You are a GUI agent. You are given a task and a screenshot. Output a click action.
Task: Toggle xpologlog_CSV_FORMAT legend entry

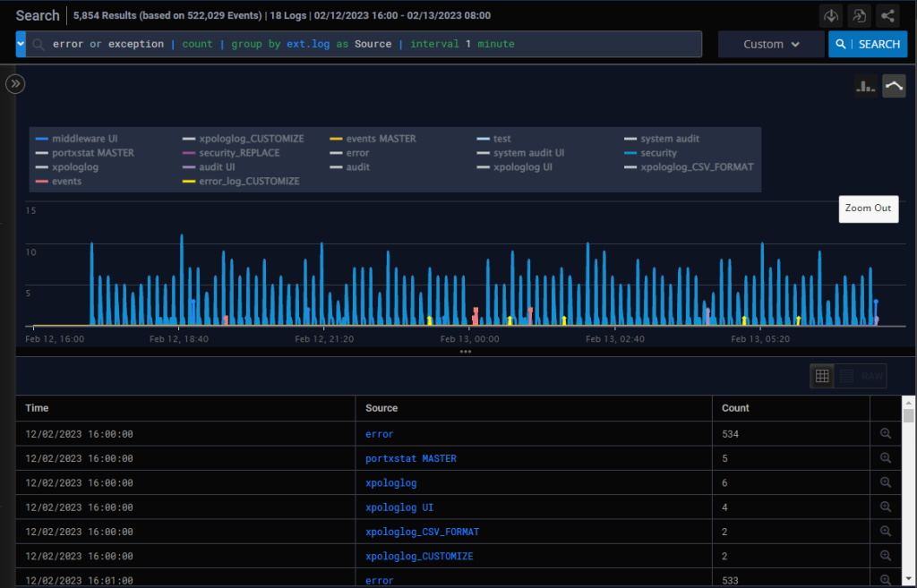(689, 166)
